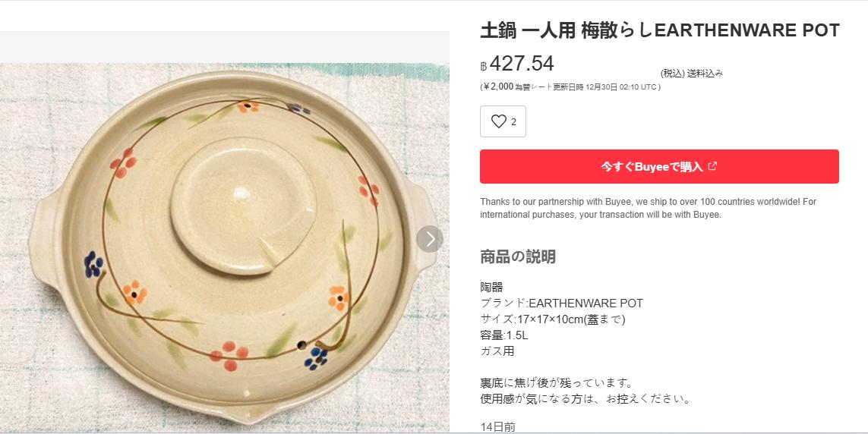Click the 容量:1.5L capacity line

pyautogui.click(x=503, y=335)
